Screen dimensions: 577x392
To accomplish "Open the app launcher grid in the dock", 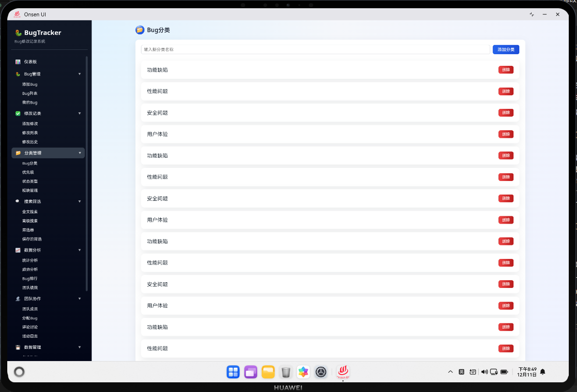I will click(233, 372).
